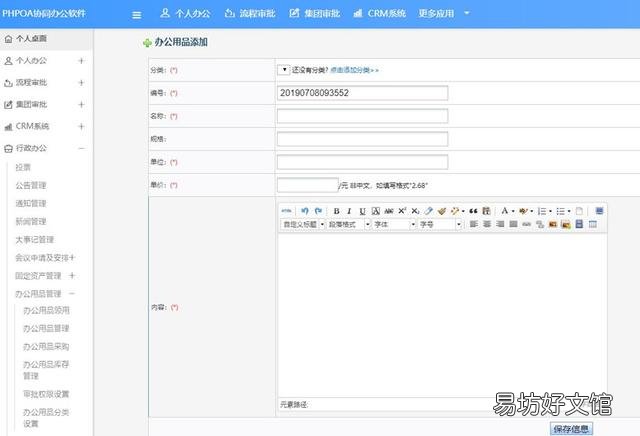Insert hyperlink using link icon
The width and height of the screenshot is (640, 436).
[527, 224]
